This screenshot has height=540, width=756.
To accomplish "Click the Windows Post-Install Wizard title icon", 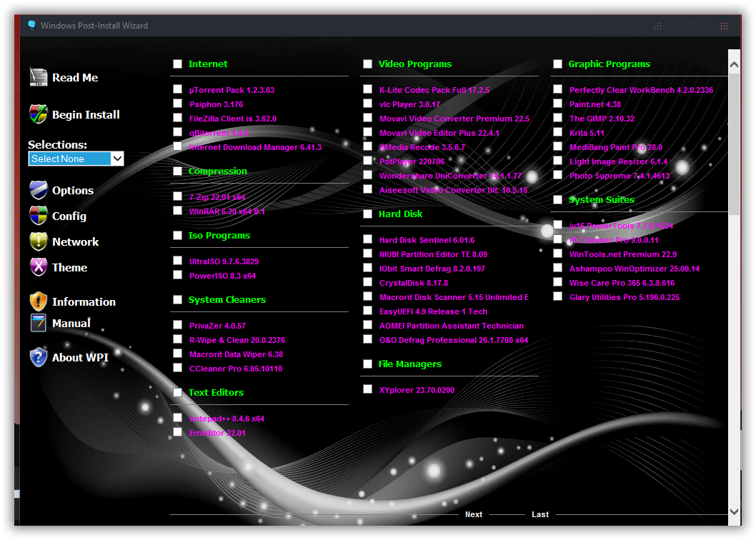I will (32, 25).
